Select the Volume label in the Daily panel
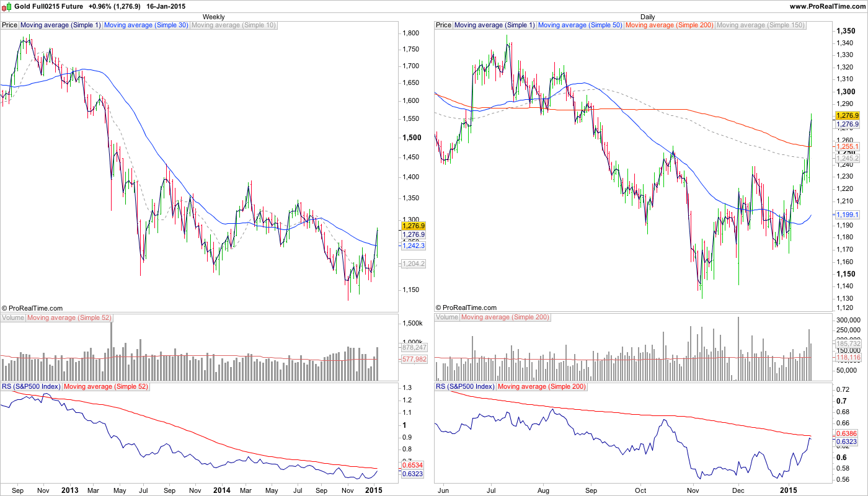The height and width of the screenshot is (496, 868). (x=447, y=317)
